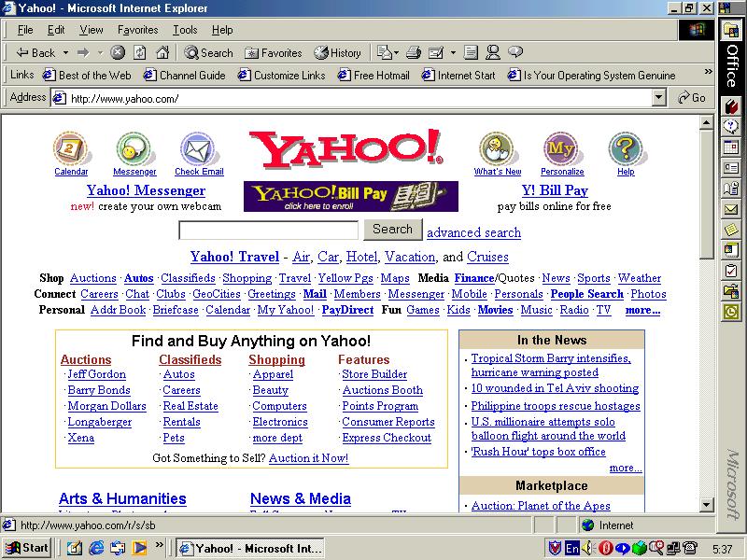Open the View menu

91,30
